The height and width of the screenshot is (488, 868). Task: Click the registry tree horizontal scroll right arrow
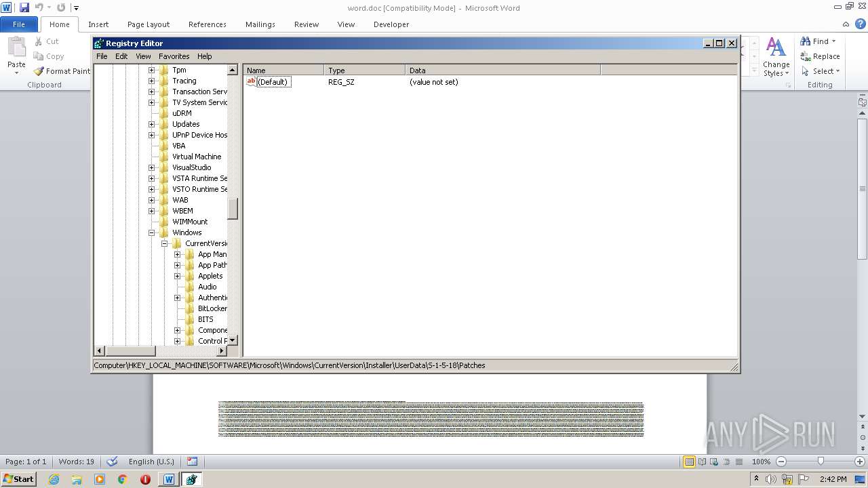click(x=222, y=350)
